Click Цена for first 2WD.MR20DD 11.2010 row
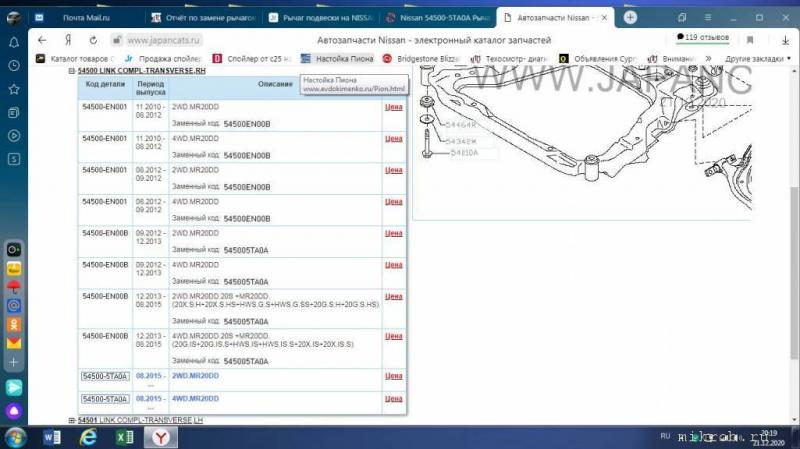Viewport: 800px width, 449px height. 393,107
